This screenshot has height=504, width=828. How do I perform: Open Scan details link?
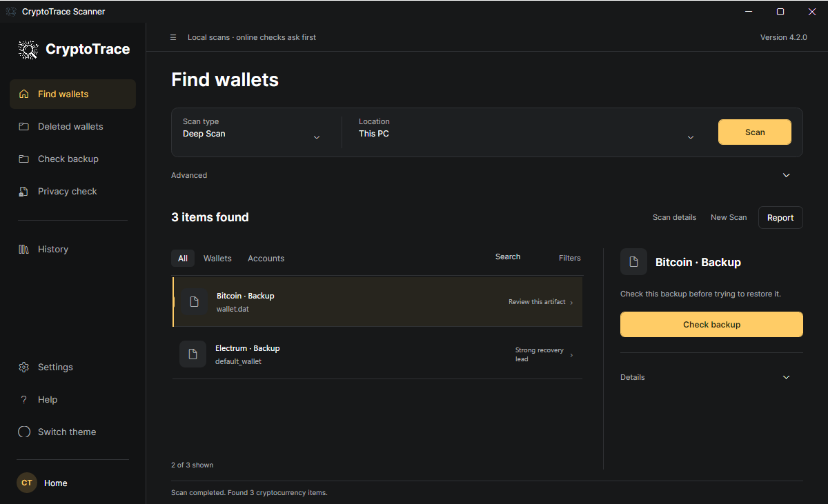(674, 217)
